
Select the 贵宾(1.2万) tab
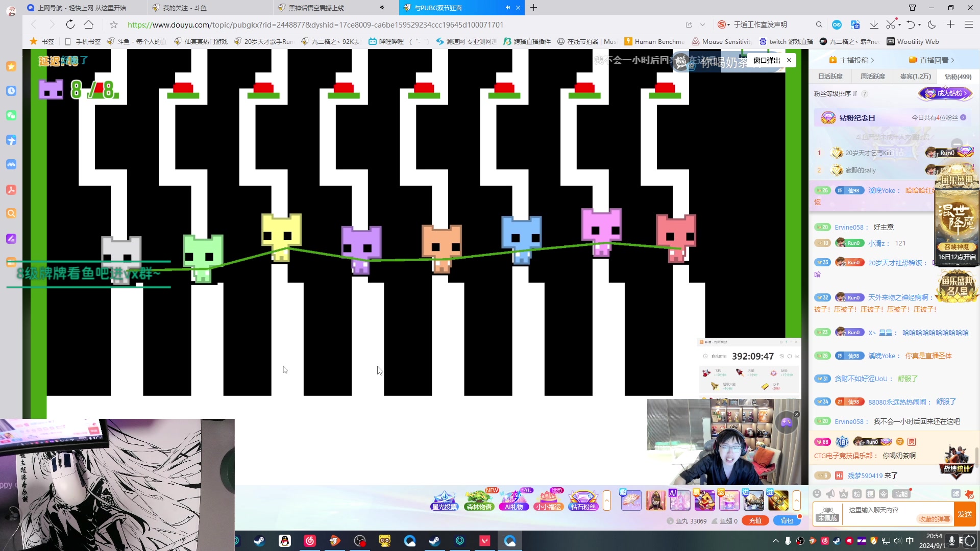[915, 77]
